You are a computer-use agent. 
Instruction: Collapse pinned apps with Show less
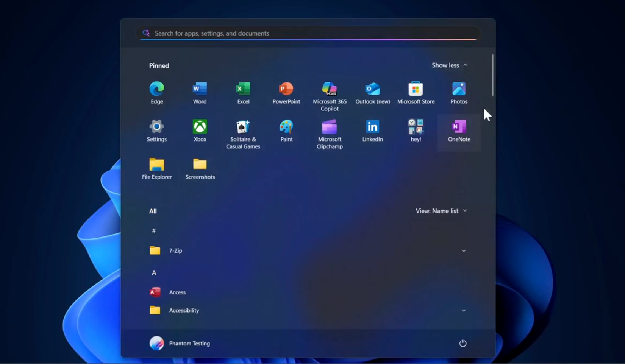point(449,65)
